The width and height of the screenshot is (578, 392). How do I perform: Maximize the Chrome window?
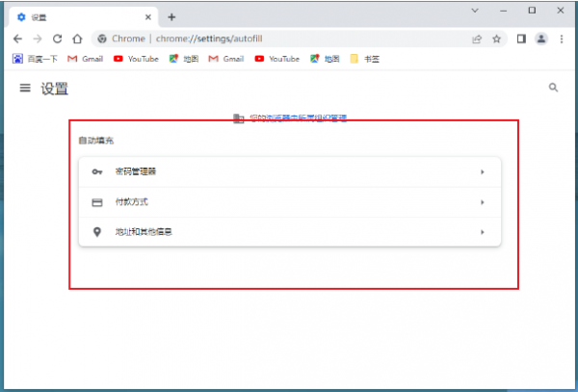[x=532, y=11]
